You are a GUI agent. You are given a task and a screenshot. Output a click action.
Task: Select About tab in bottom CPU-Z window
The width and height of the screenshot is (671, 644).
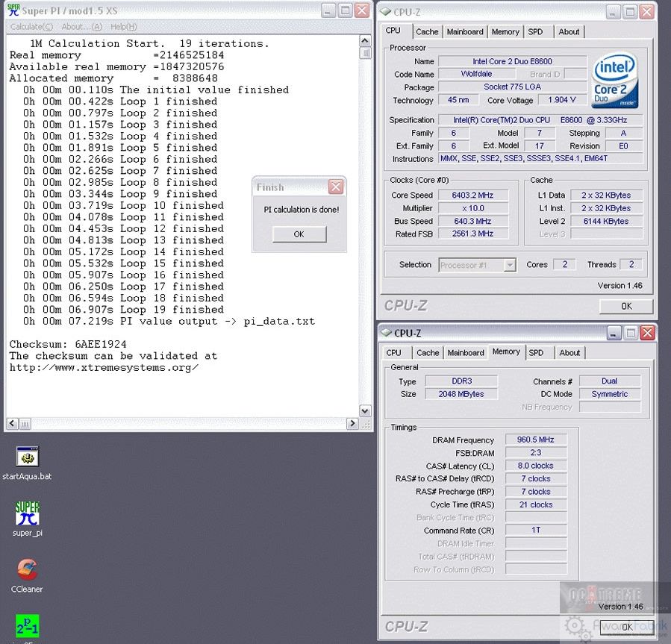pyautogui.click(x=569, y=352)
